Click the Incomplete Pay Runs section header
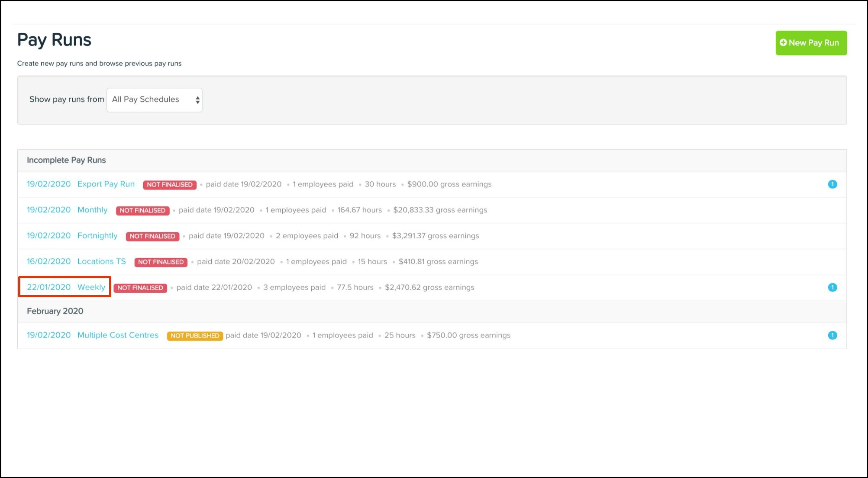The height and width of the screenshot is (478, 868). click(x=66, y=160)
